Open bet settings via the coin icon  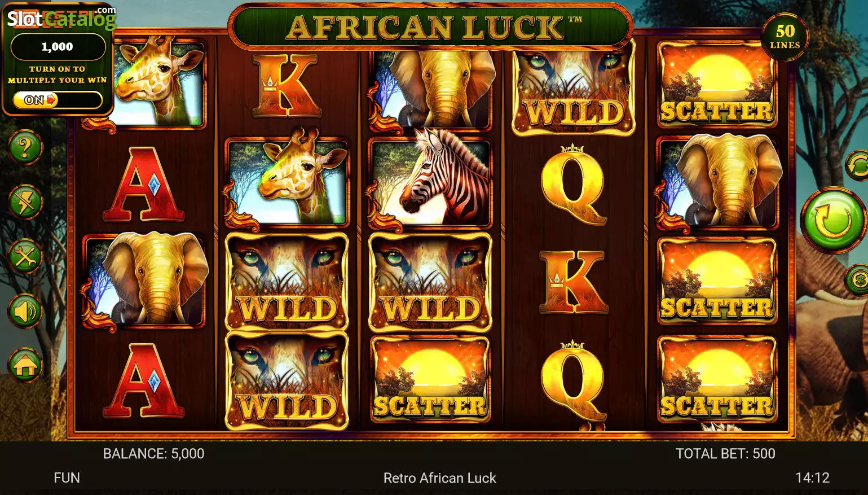(x=857, y=279)
